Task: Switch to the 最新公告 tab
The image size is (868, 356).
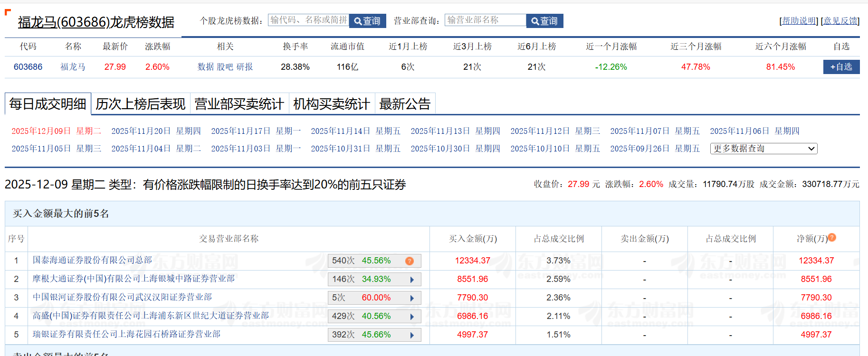Action: point(405,104)
